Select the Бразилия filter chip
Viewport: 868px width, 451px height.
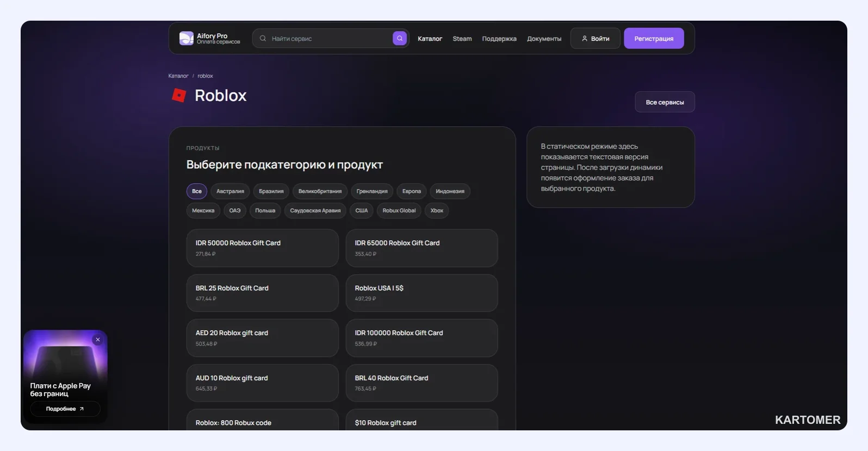click(271, 191)
